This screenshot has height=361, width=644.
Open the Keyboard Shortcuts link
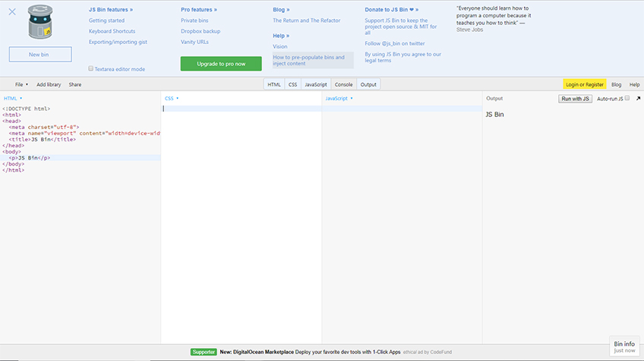pos(112,31)
